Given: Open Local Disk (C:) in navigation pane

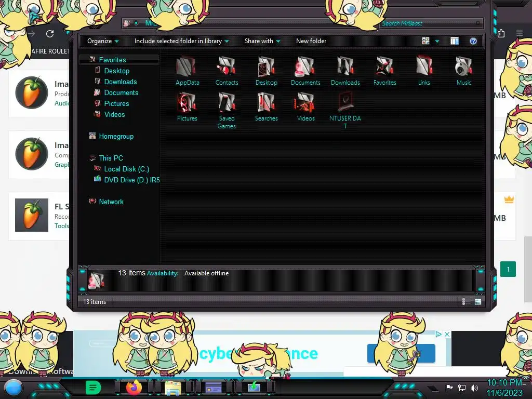Looking at the screenshot, I should pyautogui.click(x=126, y=169).
